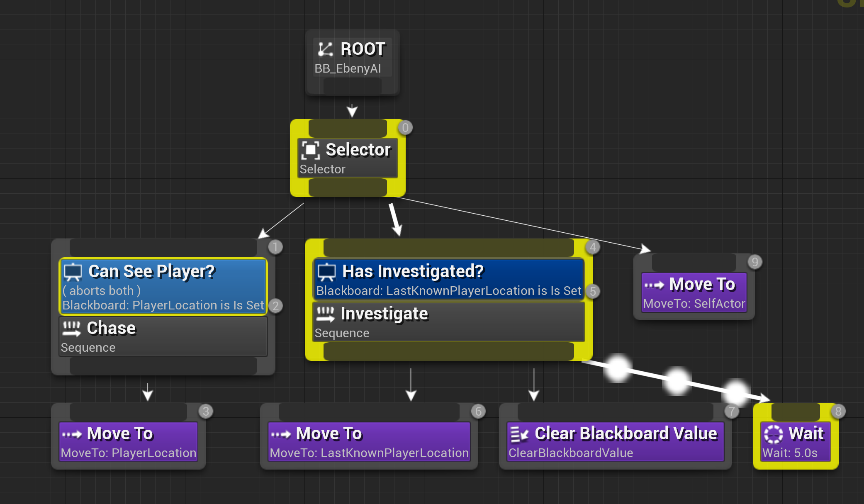Image resolution: width=864 pixels, height=504 pixels.
Task: Click the Selector node's bottom output pin
Action: [x=348, y=188]
